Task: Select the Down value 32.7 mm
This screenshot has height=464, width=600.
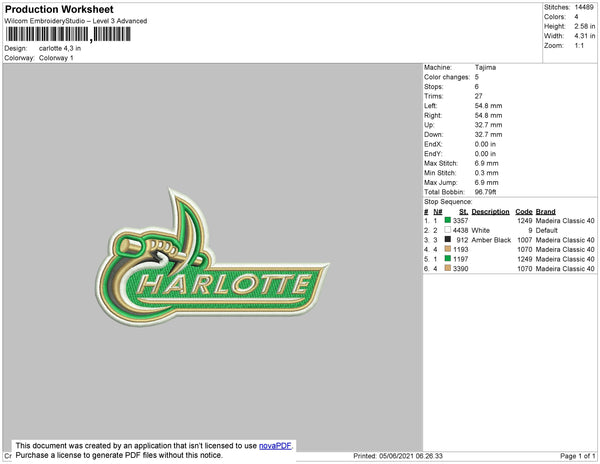Action: pyautogui.click(x=488, y=134)
